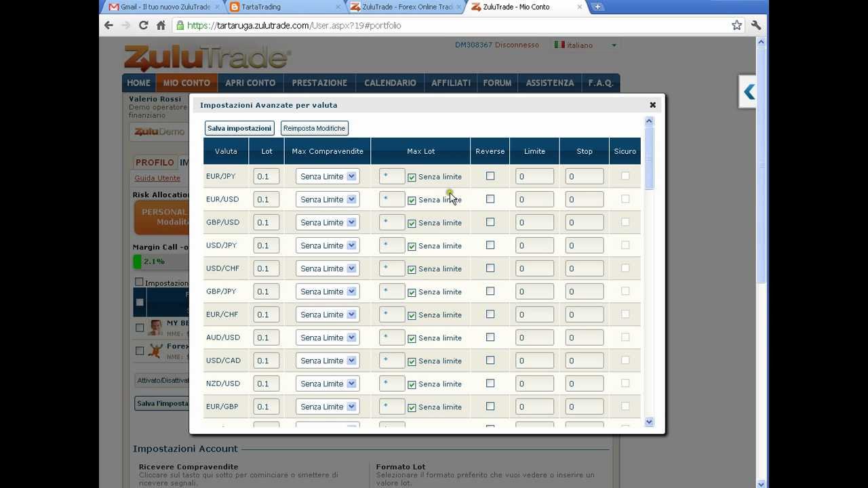Click DM308367 account ID
868x488 pixels.
473,45
